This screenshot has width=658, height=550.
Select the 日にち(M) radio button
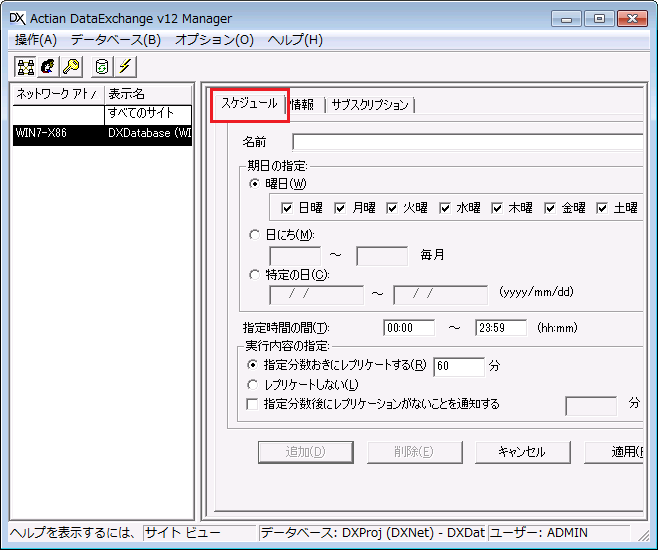pyautogui.click(x=255, y=234)
